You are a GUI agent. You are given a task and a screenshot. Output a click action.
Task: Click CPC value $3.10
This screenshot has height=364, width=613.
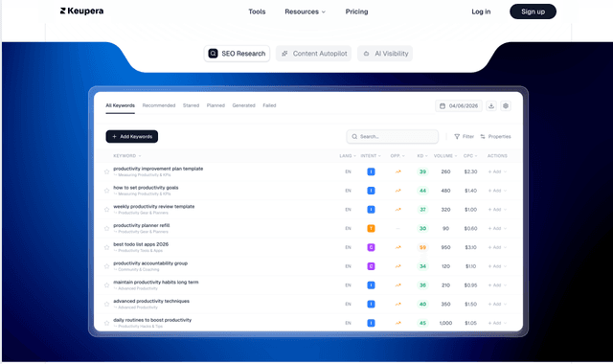pyautogui.click(x=470, y=247)
